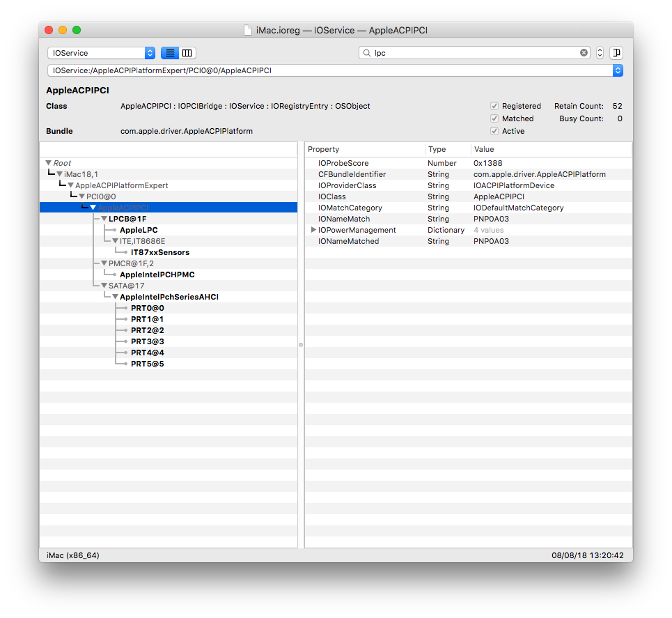Screen dimensions: 672x618
Task: Collapse the LPCB@1F node
Action: (x=104, y=219)
